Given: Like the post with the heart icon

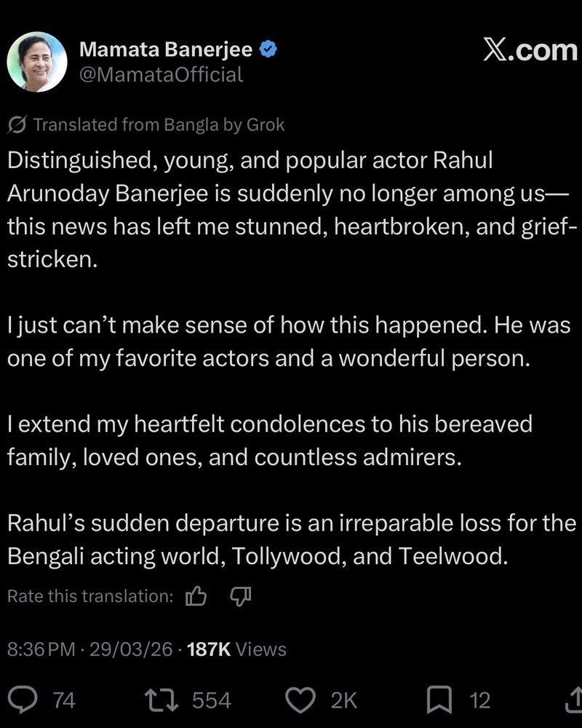Looking at the screenshot, I should point(299,700).
